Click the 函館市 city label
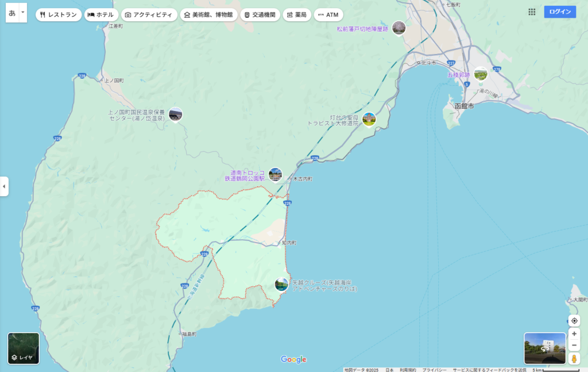The image size is (588, 372). tap(464, 106)
